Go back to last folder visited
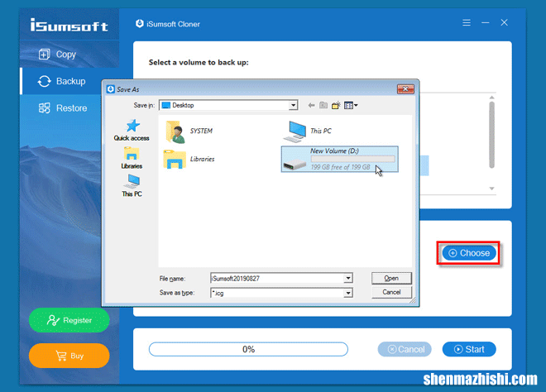Screen dimensions: 546x392 tap(311, 105)
